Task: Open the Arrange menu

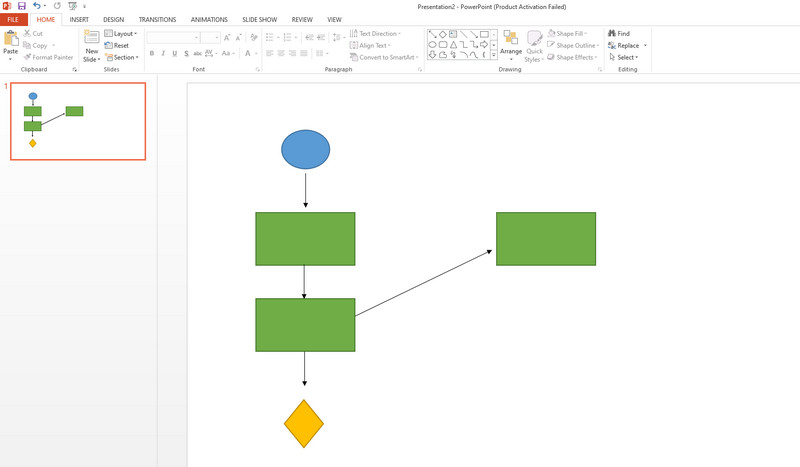Action: coord(511,44)
